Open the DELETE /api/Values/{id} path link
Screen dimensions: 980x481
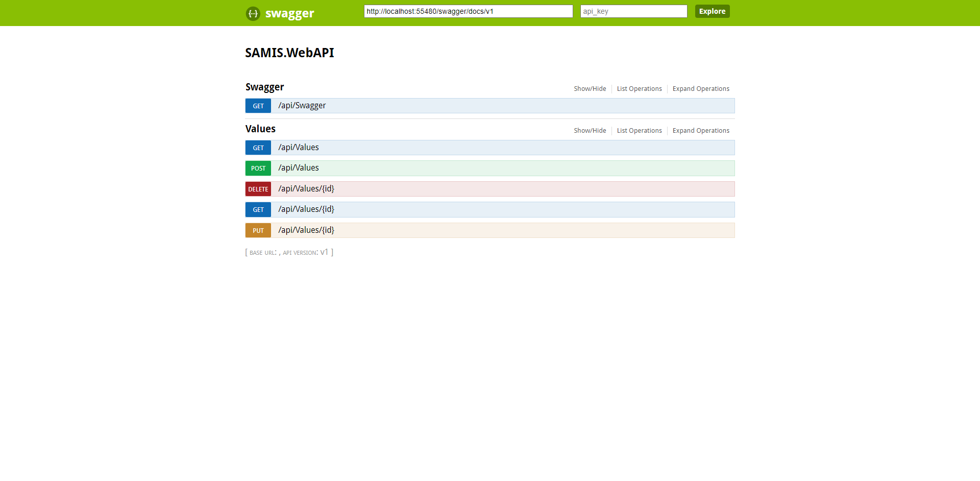tap(306, 189)
